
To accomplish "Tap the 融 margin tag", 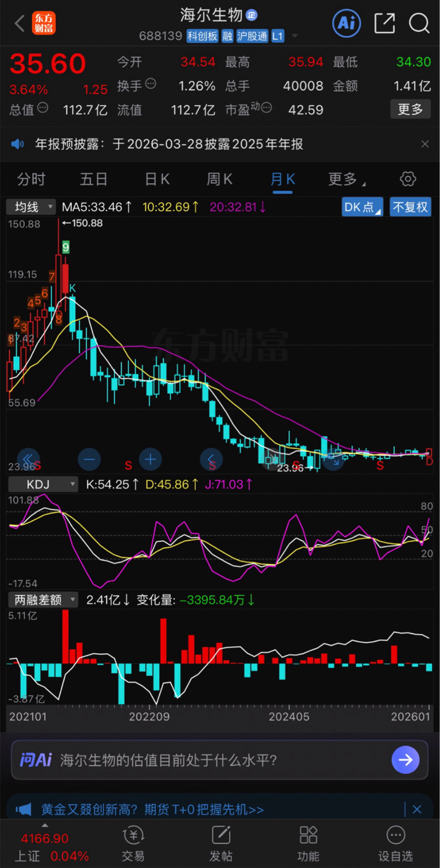I will (x=227, y=36).
